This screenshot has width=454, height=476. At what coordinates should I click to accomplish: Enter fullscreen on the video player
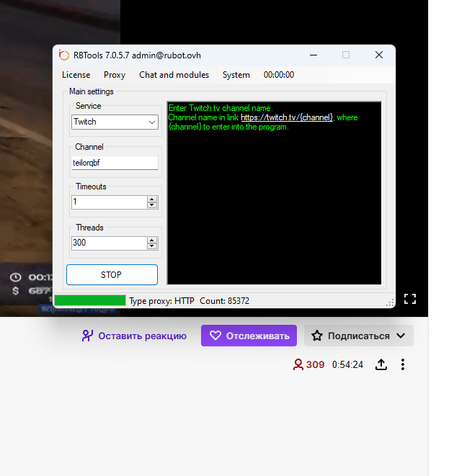[x=410, y=298]
